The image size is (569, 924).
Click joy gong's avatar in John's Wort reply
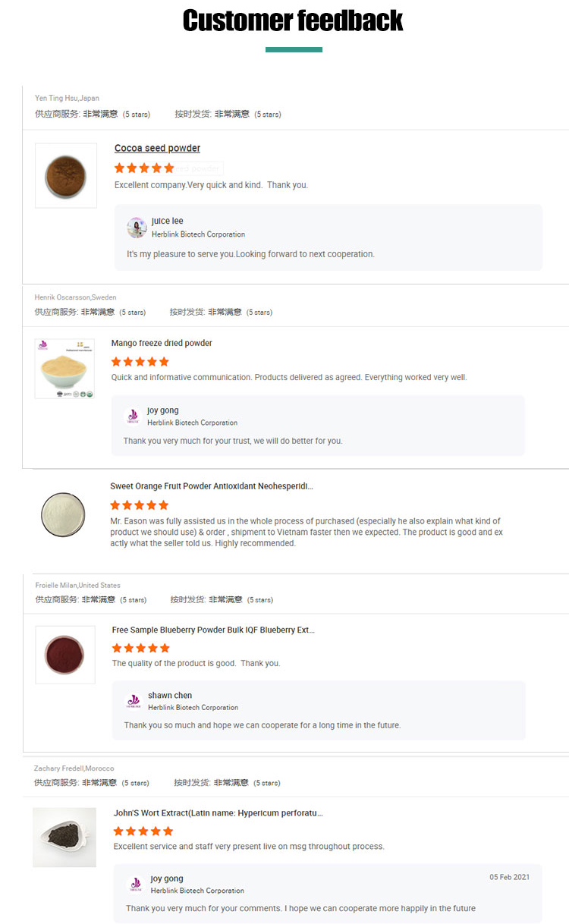click(x=136, y=885)
